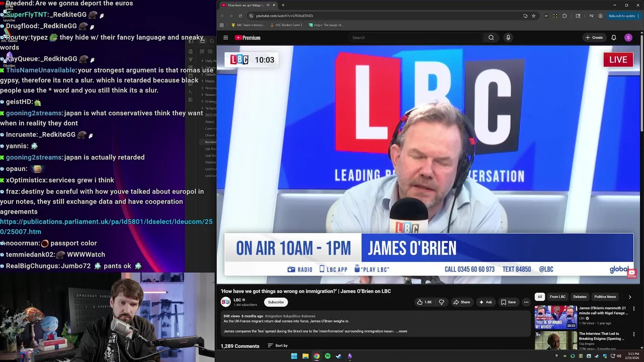Image resolution: width=644 pixels, height=362 pixels.
Task: Open the parliament publications link in chat
Action: point(106,227)
